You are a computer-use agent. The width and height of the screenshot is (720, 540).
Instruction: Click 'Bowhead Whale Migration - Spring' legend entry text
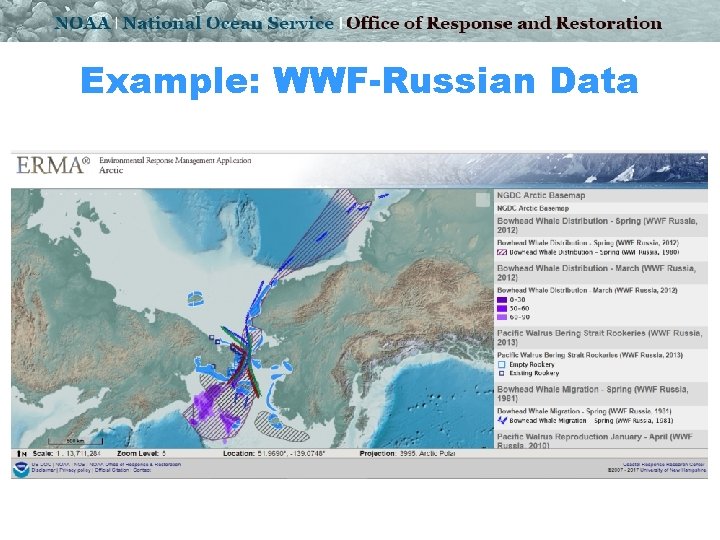591,421
